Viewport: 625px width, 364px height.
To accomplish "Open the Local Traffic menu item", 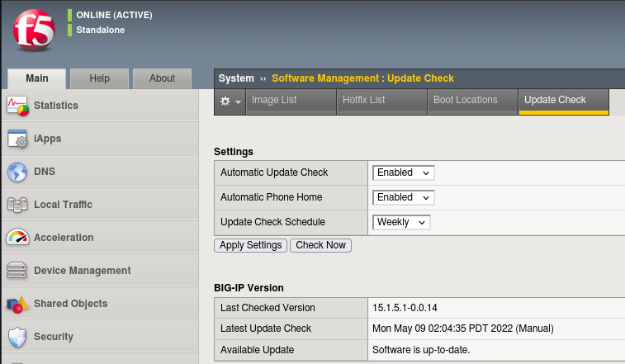I will 100,205.
